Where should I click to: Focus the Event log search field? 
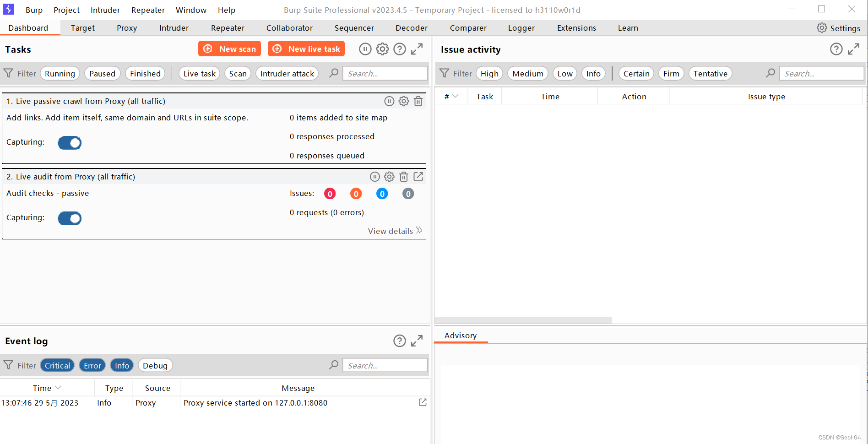[x=385, y=365]
